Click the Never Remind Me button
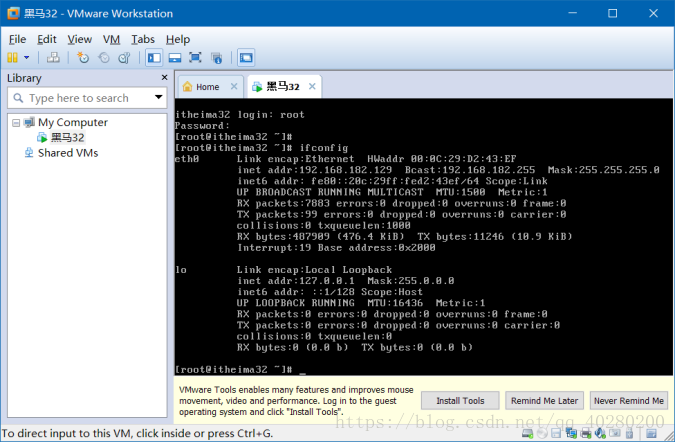The image size is (676, 442). click(x=629, y=401)
